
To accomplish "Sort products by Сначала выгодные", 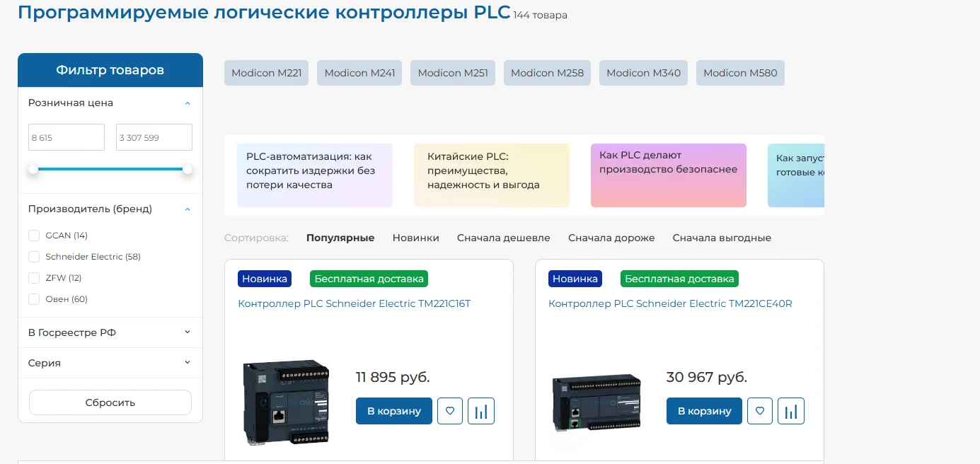I will click(722, 238).
